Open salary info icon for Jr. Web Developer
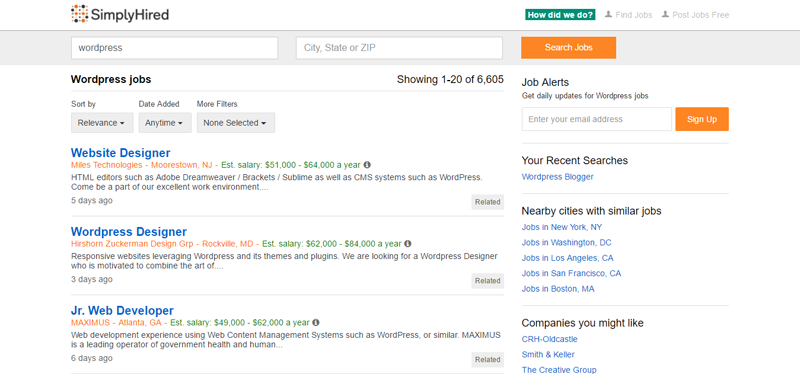 (x=316, y=322)
